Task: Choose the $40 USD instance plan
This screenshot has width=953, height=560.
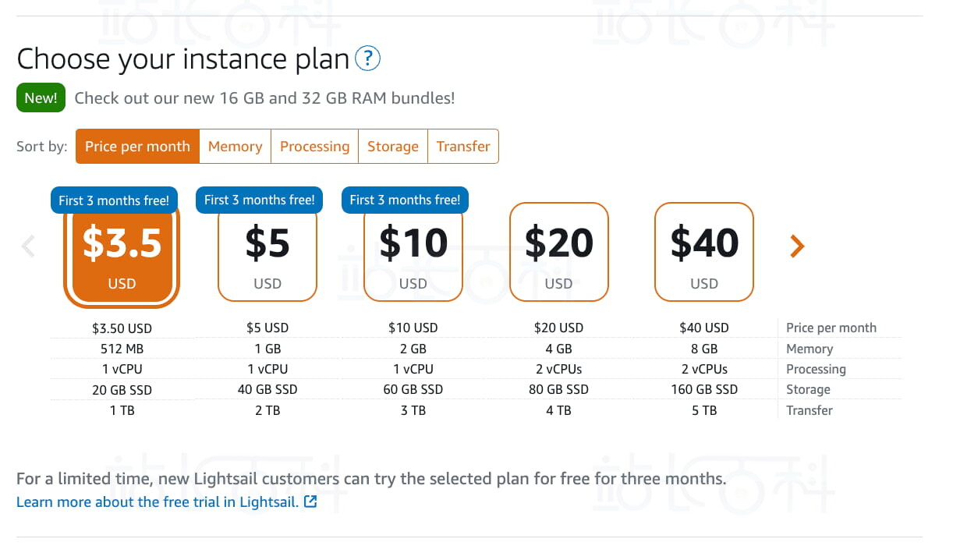Action: coord(704,253)
